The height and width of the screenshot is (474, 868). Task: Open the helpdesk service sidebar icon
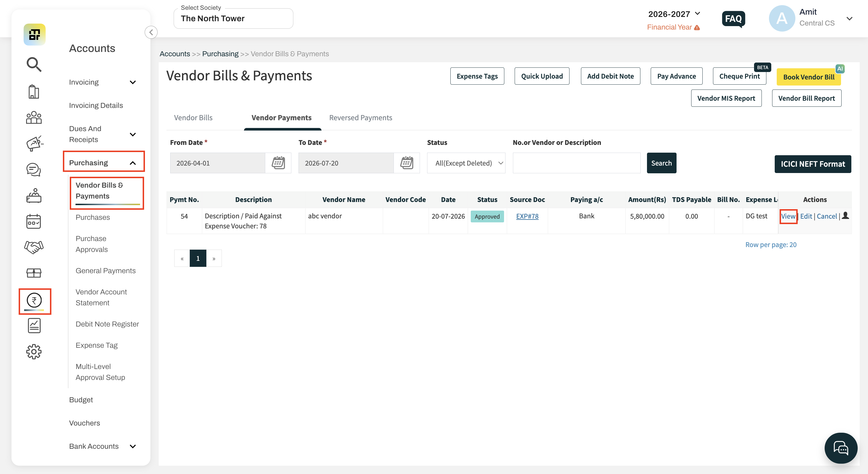coord(34,196)
